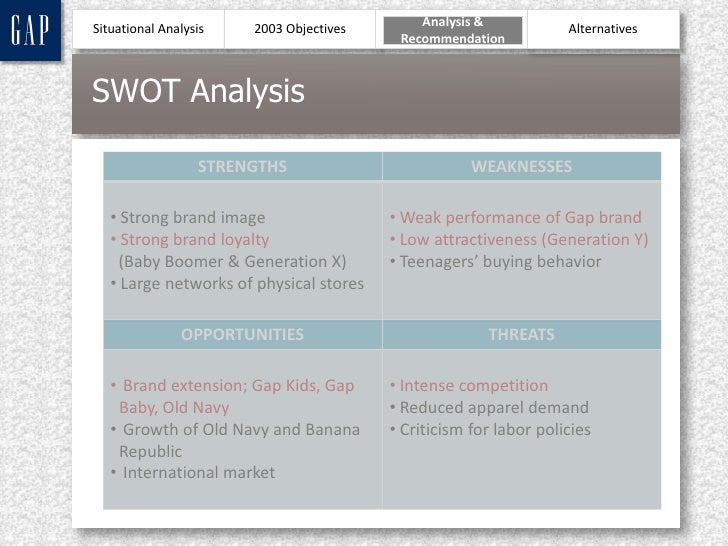Select the WEAKNESSES header cell

coord(522,166)
